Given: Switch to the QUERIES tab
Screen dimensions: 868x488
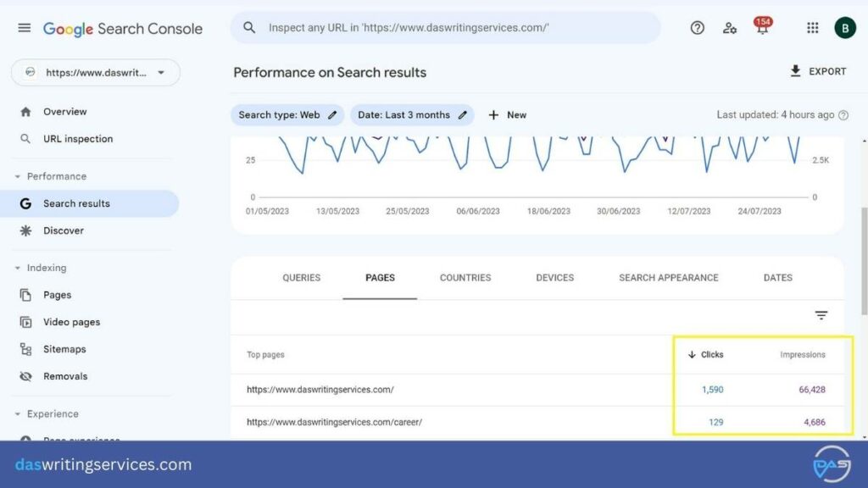Looking at the screenshot, I should point(301,278).
